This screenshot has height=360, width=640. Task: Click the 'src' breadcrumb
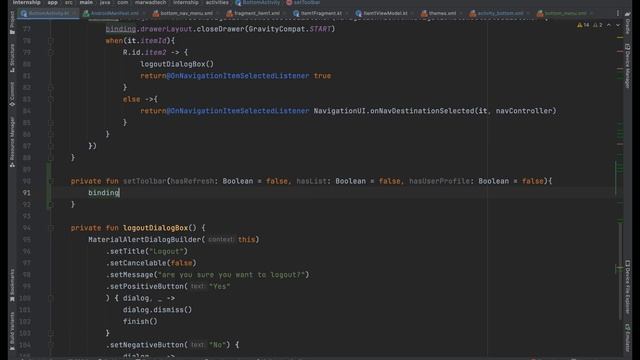point(69,2)
